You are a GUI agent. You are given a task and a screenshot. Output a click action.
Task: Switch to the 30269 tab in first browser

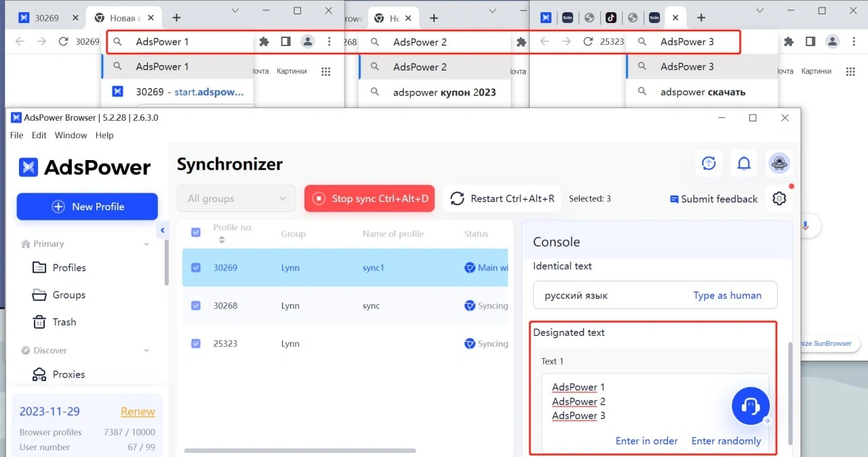(48, 18)
